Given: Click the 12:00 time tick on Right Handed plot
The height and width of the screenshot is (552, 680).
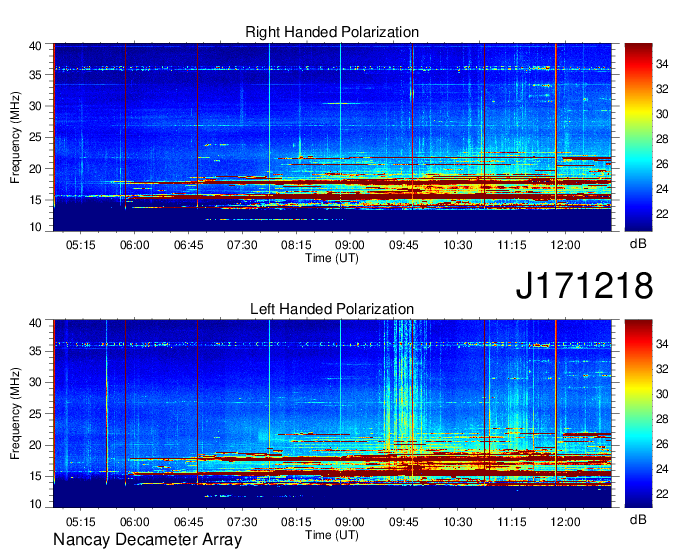Looking at the screenshot, I should (x=566, y=245).
